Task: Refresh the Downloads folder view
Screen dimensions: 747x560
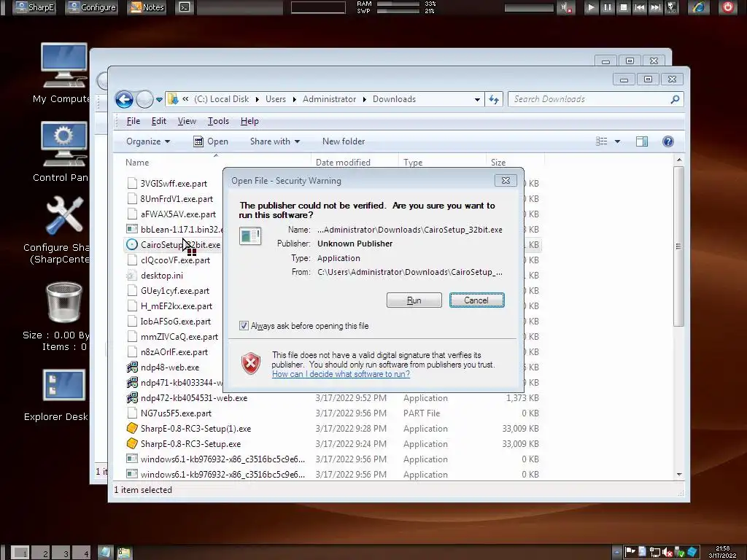Action: pos(494,99)
